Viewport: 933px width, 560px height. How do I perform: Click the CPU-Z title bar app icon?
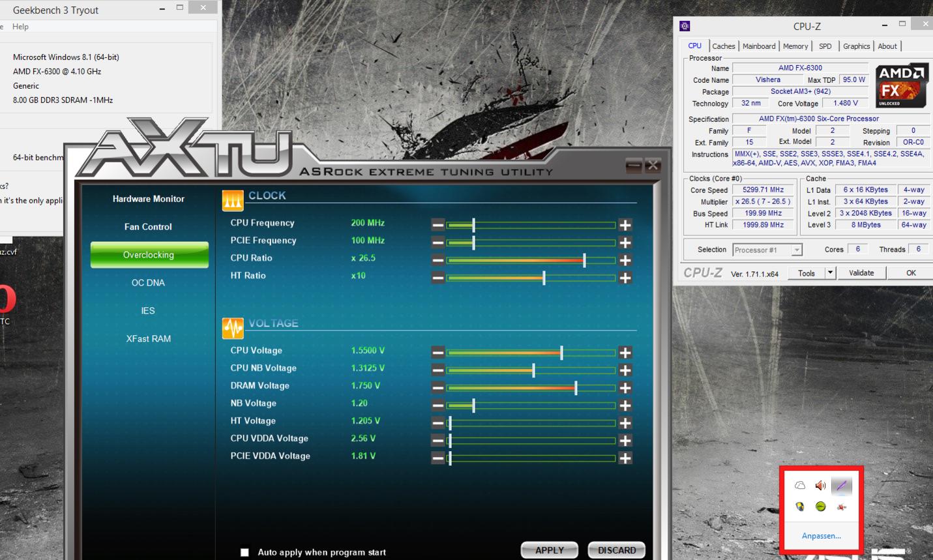(685, 26)
